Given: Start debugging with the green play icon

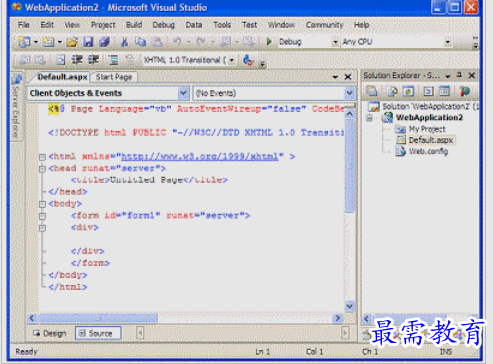Looking at the screenshot, I should (269, 42).
